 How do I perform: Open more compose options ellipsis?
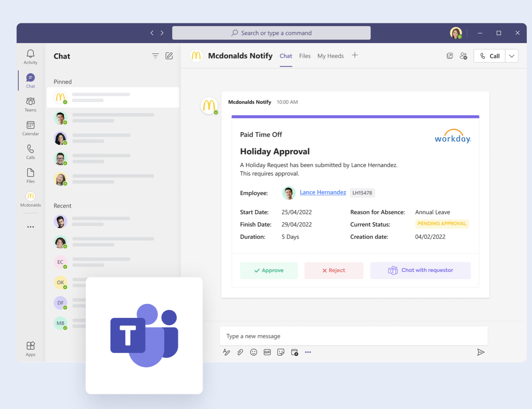(x=308, y=352)
